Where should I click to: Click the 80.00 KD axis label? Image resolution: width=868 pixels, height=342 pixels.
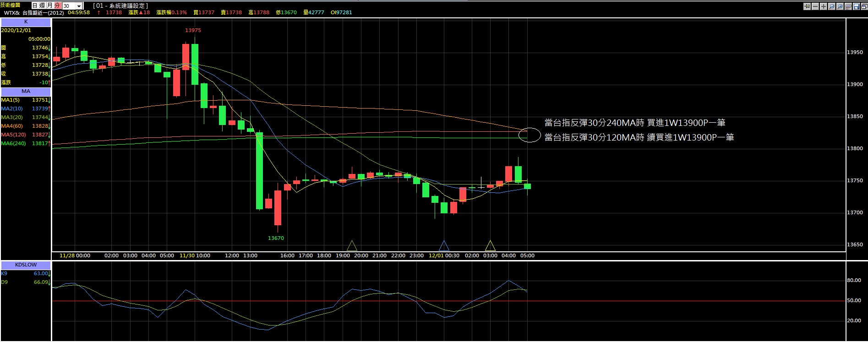pyautogui.click(x=854, y=280)
